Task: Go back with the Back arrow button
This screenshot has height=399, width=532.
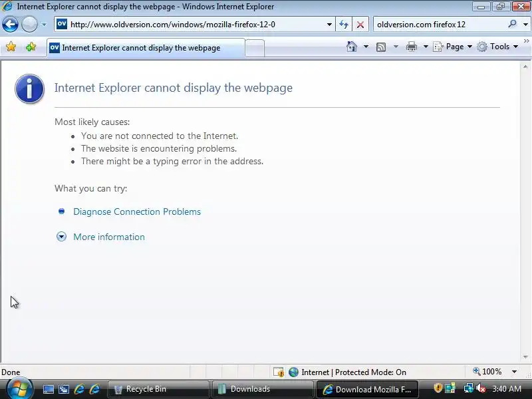Action: [x=10, y=25]
